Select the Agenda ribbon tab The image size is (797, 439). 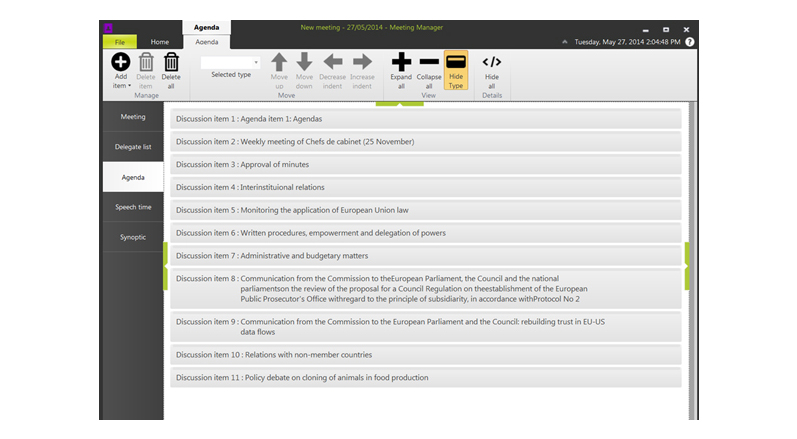tap(207, 42)
